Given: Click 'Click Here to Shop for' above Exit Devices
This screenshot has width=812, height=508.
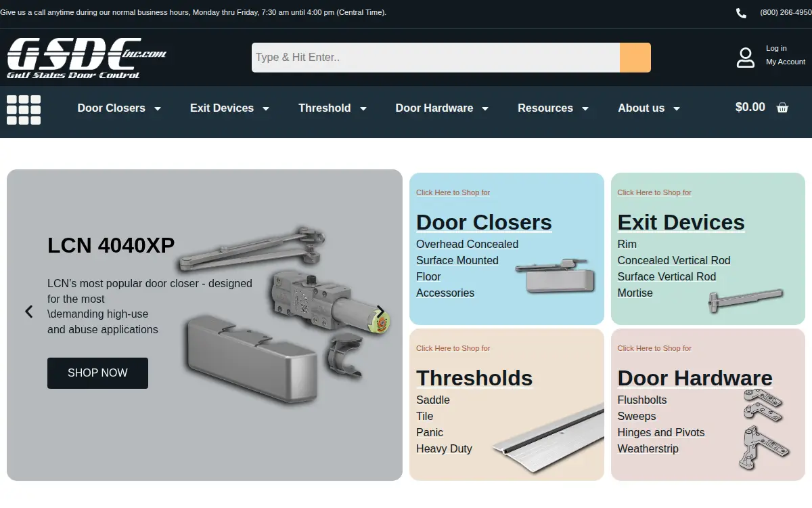Looking at the screenshot, I should (x=654, y=192).
